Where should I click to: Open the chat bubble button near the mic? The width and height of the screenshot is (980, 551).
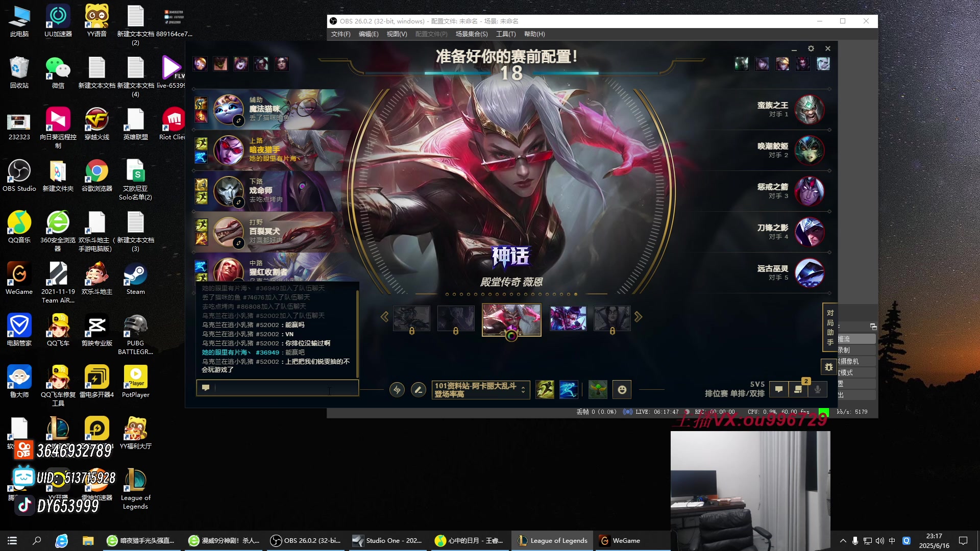tap(779, 389)
